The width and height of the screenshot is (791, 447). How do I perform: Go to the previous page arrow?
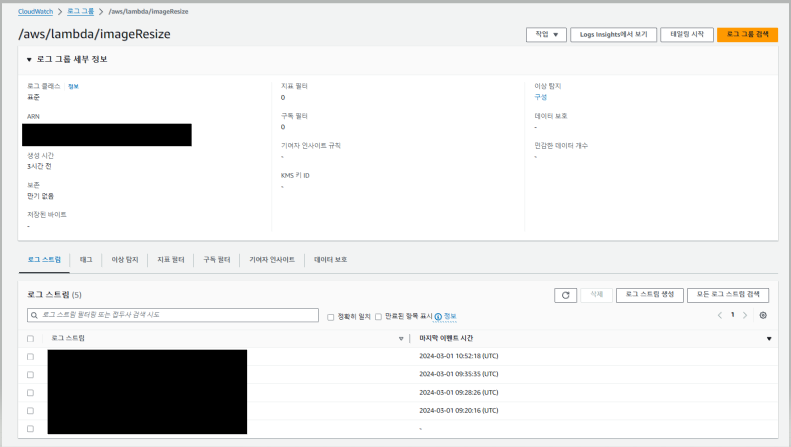click(x=720, y=315)
